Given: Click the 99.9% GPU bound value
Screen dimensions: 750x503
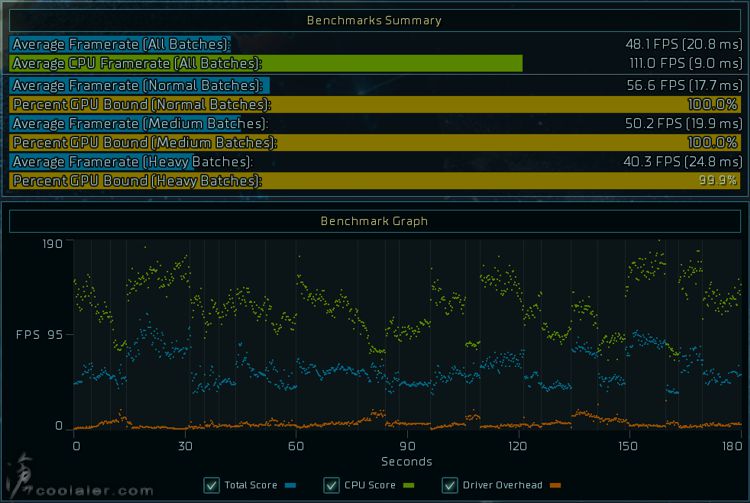Looking at the screenshot, I should click(717, 180).
